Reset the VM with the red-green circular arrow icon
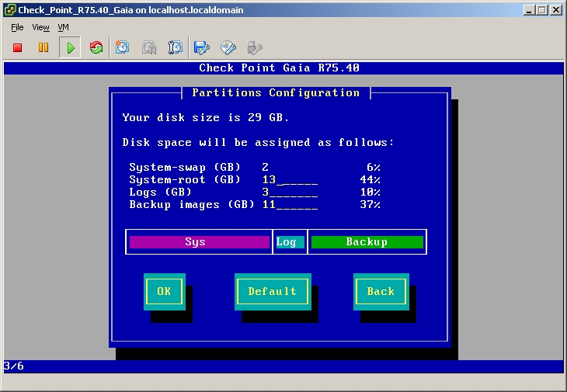The image size is (567, 392). (x=96, y=47)
